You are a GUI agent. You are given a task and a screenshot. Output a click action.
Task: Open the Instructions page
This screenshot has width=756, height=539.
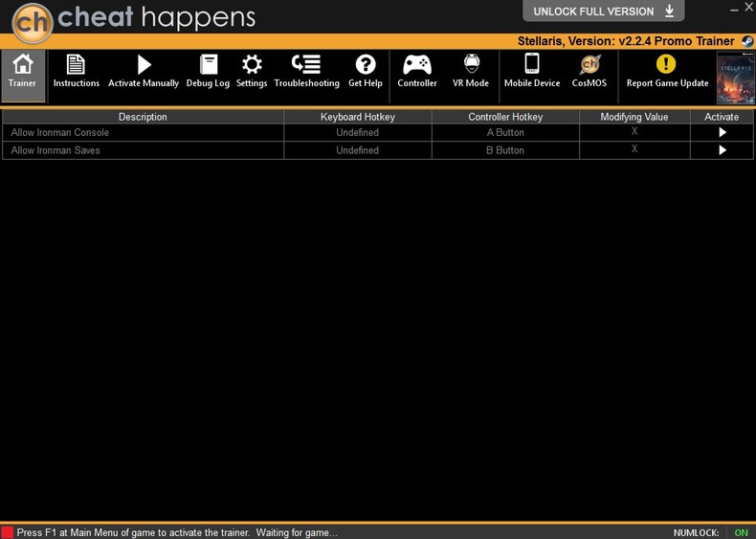click(77, 71)
